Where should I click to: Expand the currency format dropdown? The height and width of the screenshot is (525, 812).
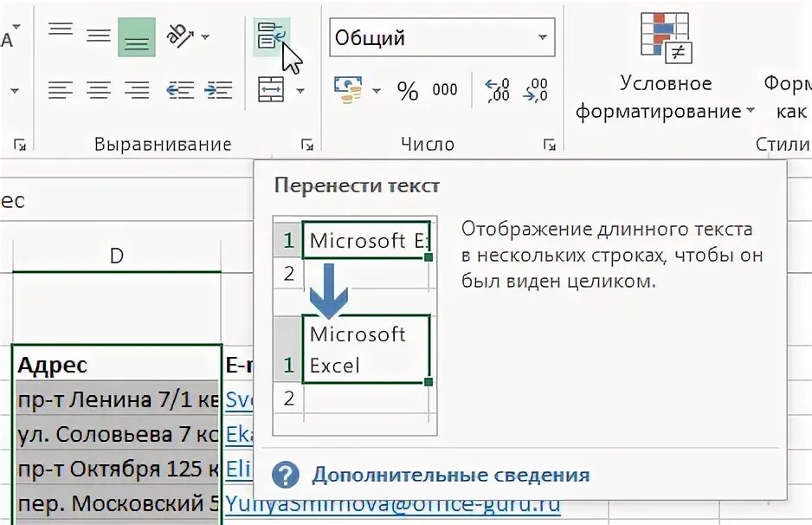point(377,91)
